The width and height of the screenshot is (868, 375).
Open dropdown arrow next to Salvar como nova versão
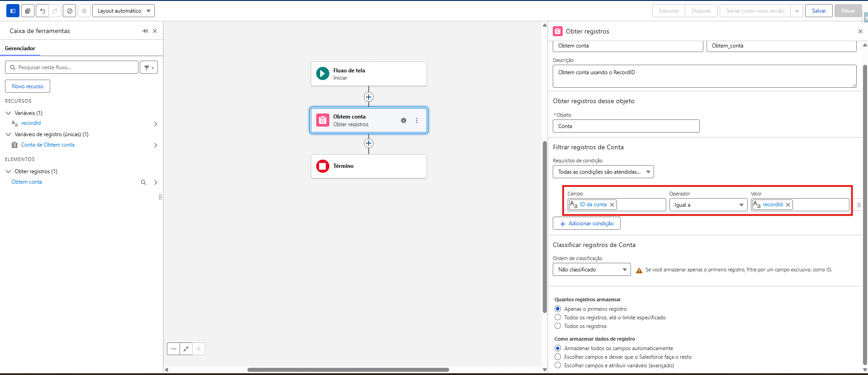point(797,11)
